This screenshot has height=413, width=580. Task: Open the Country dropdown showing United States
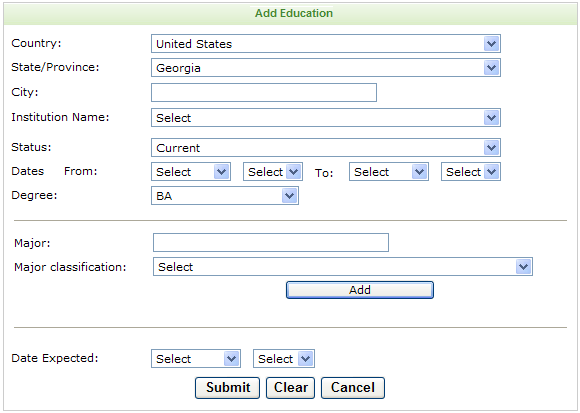326,44
